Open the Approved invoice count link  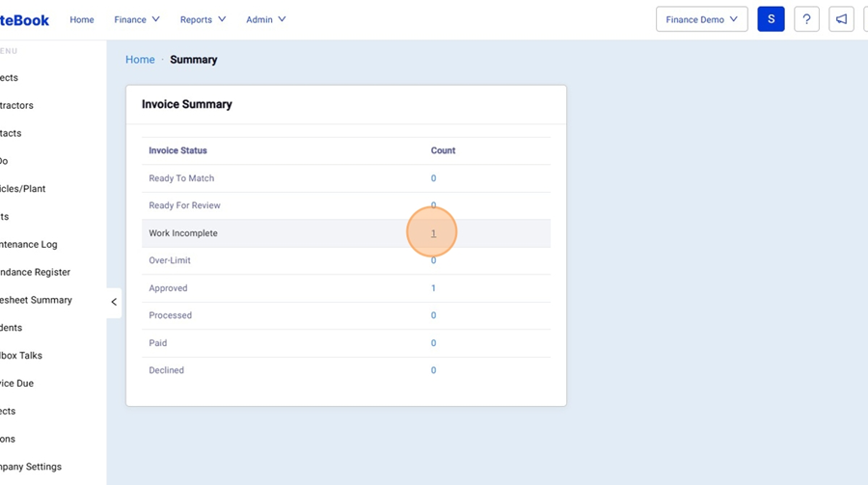(x=433, y=288)
